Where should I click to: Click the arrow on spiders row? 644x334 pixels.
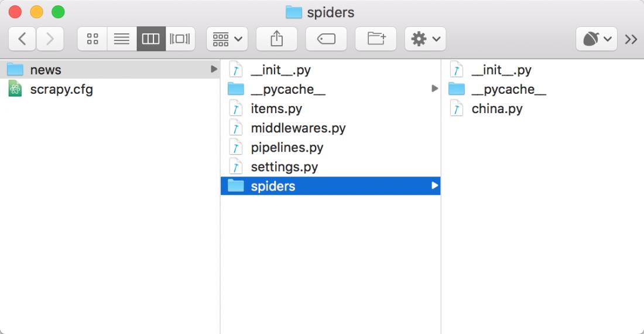434,186
